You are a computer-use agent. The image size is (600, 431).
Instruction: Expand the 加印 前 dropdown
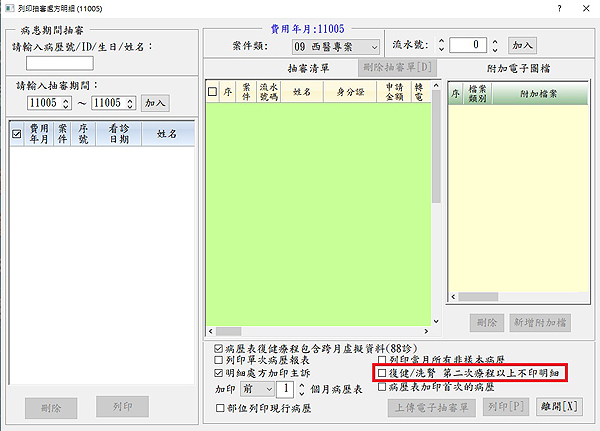263,387
